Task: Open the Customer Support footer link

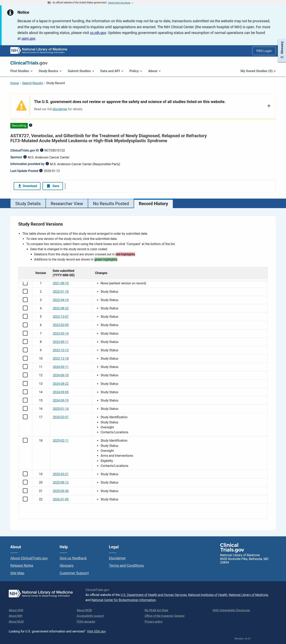Action: [x=74, y=573]
